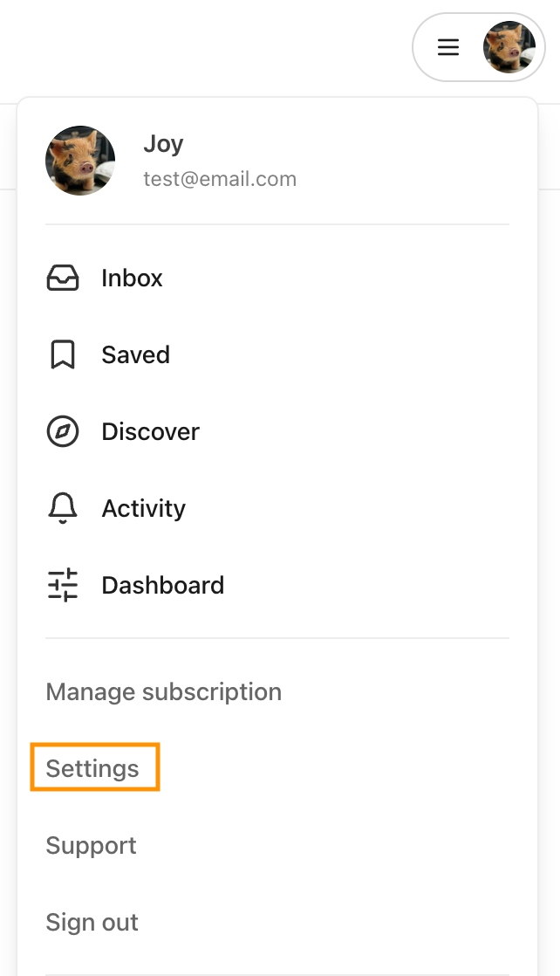This screenshot has width=560, height=976.
Task: Select the Activity label text
Action: [144, 509]
